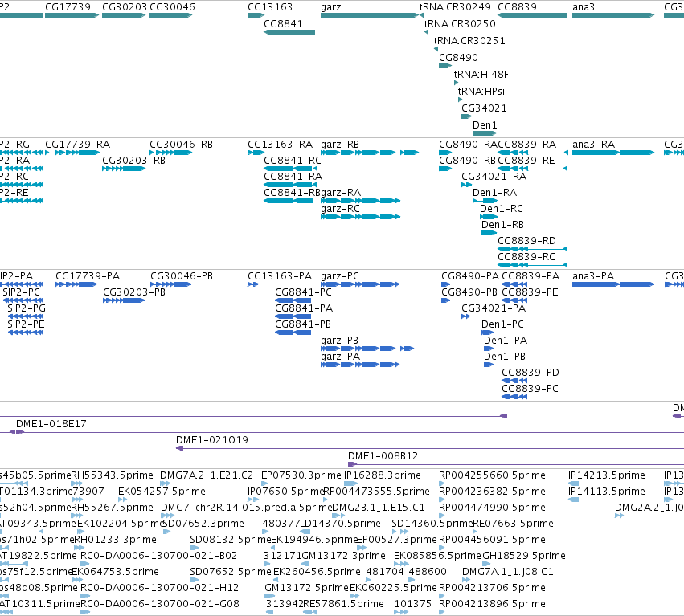Select the Den1-PA protein label

(506, 341)
